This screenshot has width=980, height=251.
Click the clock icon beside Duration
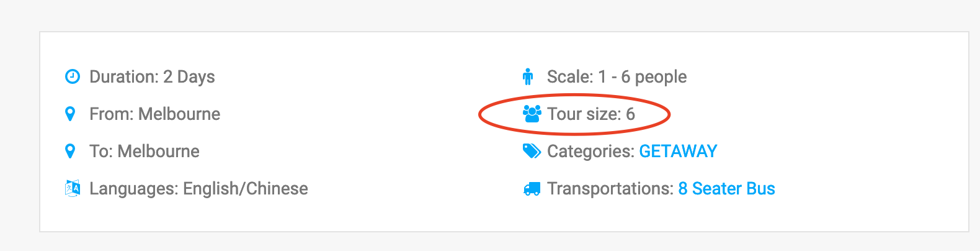click(73, 76)
